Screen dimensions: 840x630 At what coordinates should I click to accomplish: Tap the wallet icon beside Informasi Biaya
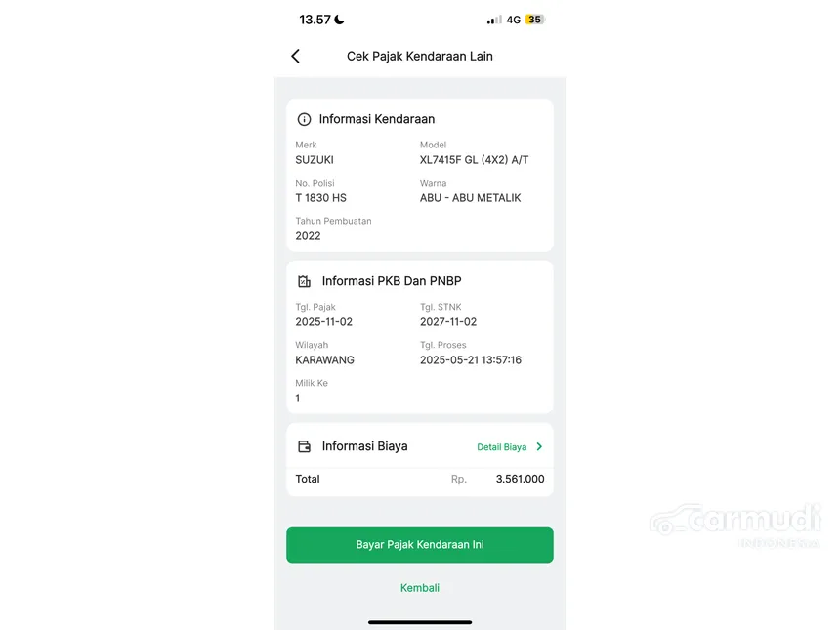pyautogui.click(x=304, y=446)
